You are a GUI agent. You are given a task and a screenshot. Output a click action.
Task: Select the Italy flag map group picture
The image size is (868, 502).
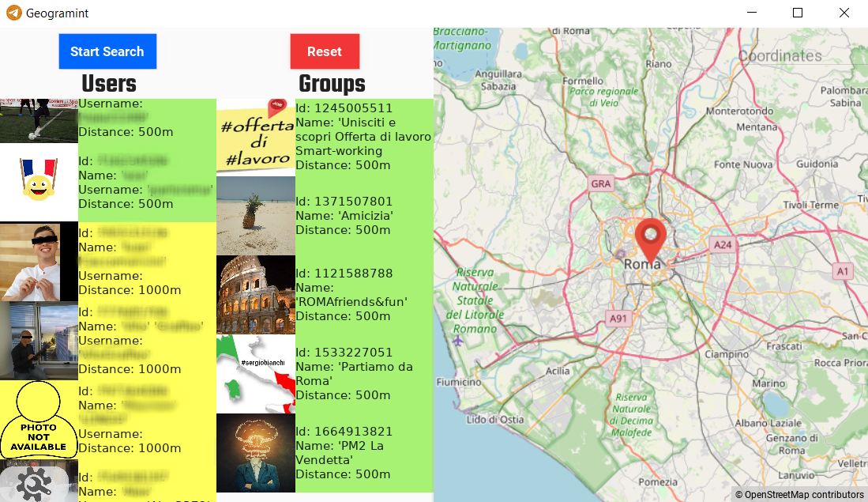click(256, 374)
